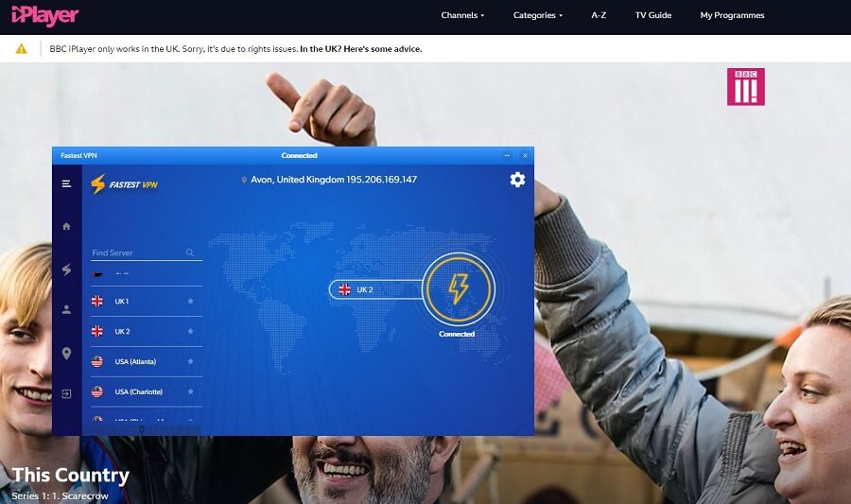The image size is (851, 504).
Task: Click the logout icon in VPN sidebar
Action: 66,394
